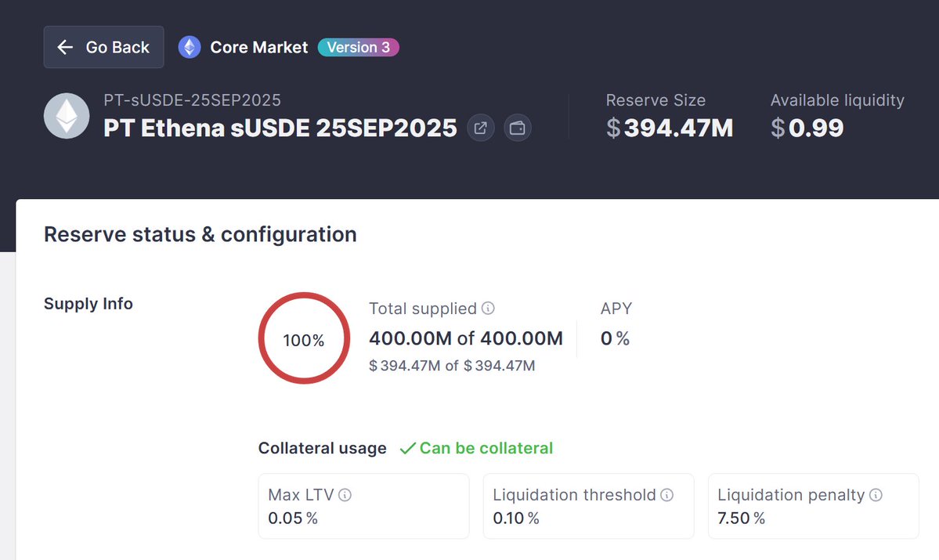The image size is (939, 560).
Task: Click the PT Ethena sUSDE 25SEP2025 title
Action: coord(280,128)
